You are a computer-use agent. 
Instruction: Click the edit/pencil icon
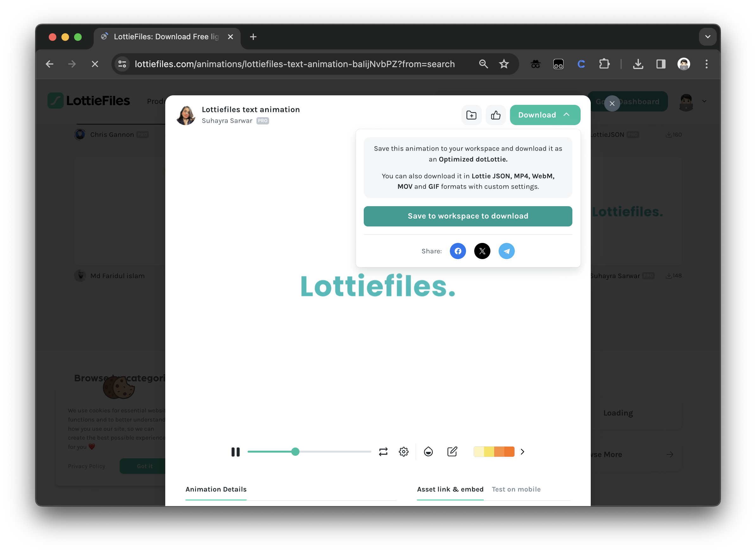click(x=451, y=451)
